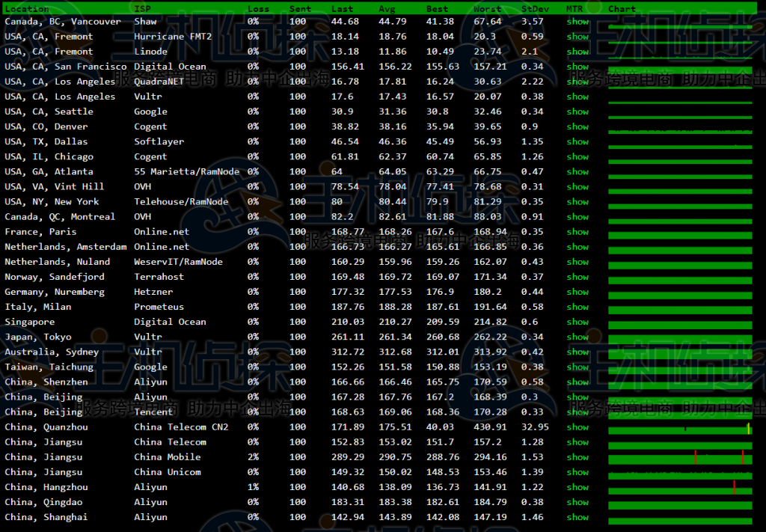Open MTR show link for Tokyo Vultr
766x532 pixels.
[x=577, y=337]
